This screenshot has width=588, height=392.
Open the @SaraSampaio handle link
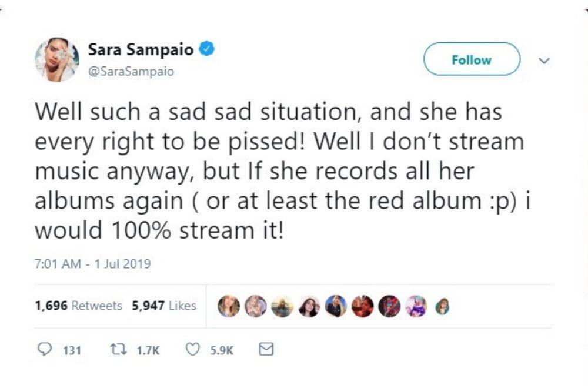click(131, 71)
